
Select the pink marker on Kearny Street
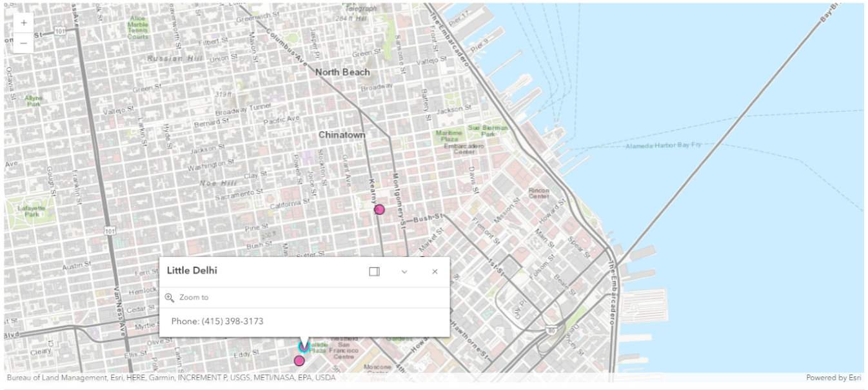379,210
